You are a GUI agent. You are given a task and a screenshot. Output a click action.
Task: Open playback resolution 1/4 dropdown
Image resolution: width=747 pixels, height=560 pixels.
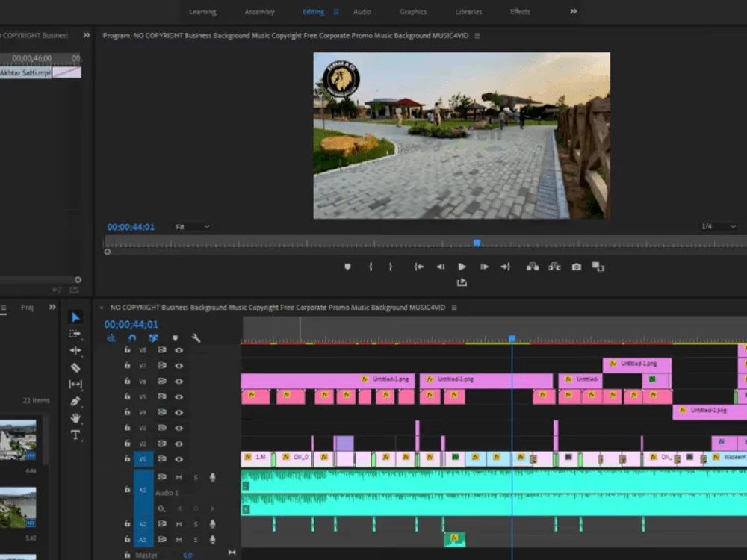pos(718,227)
